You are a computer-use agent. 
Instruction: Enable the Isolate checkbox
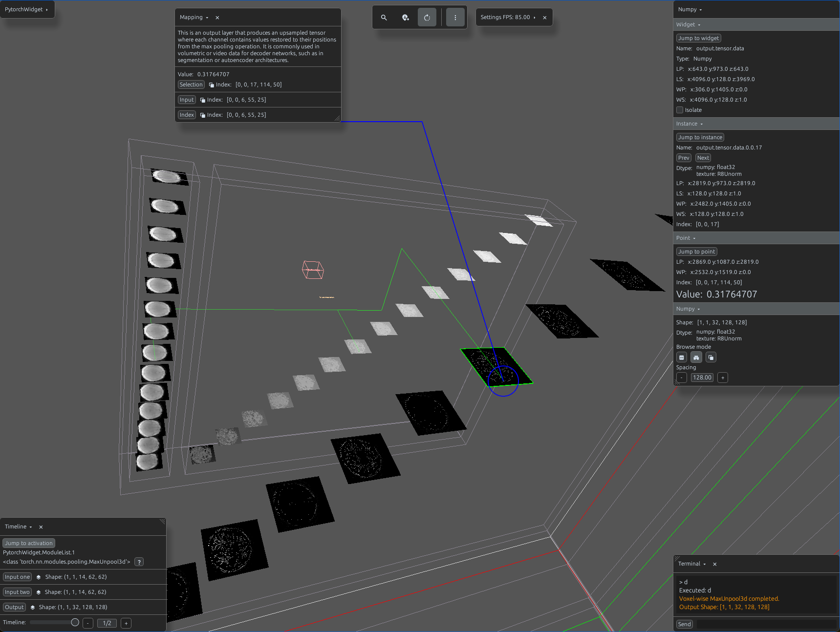(680, 110)
